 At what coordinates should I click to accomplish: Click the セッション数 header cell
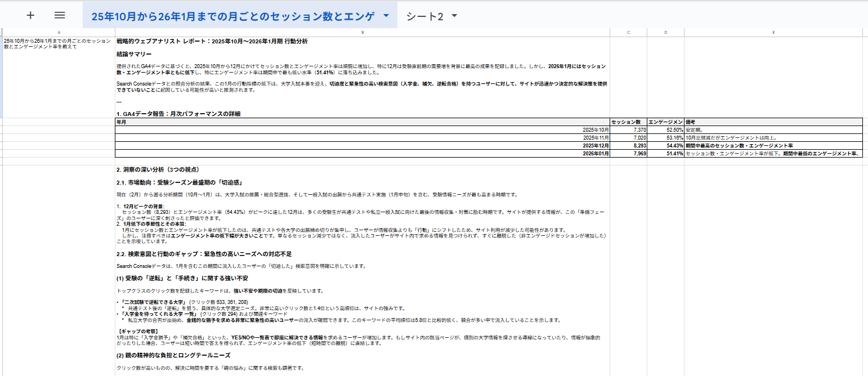point(628,122)
